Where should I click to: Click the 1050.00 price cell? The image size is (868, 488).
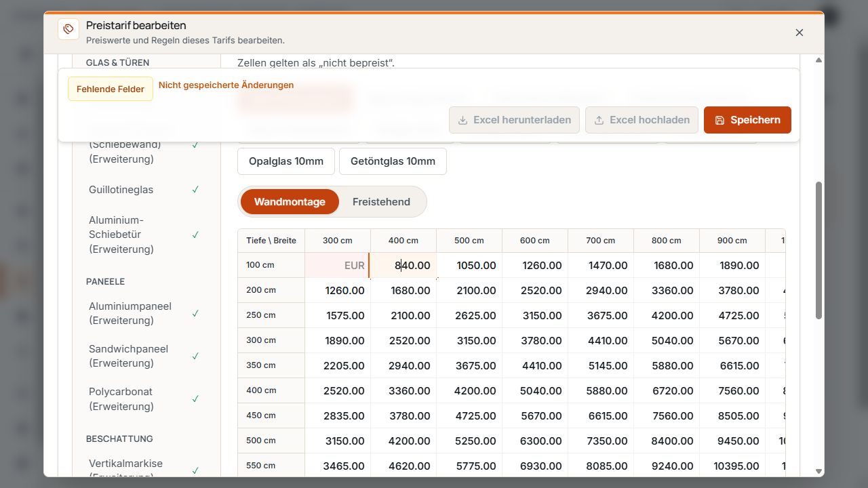469,265
